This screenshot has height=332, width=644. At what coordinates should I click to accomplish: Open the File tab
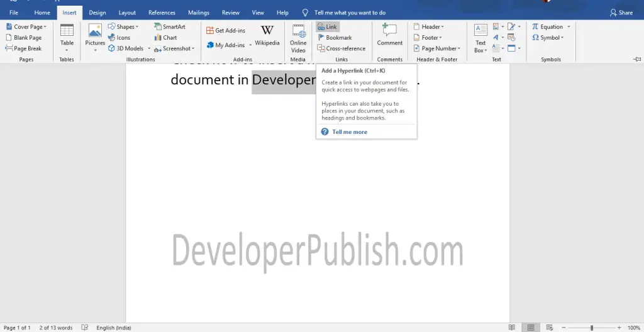(x=14, y=13)
